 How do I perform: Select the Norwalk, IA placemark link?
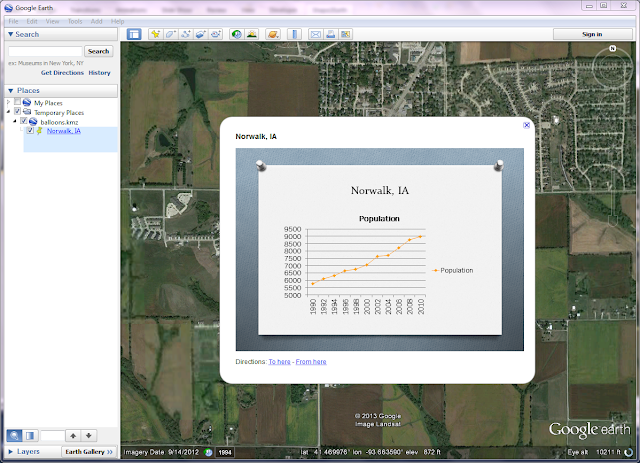point(64,131)
